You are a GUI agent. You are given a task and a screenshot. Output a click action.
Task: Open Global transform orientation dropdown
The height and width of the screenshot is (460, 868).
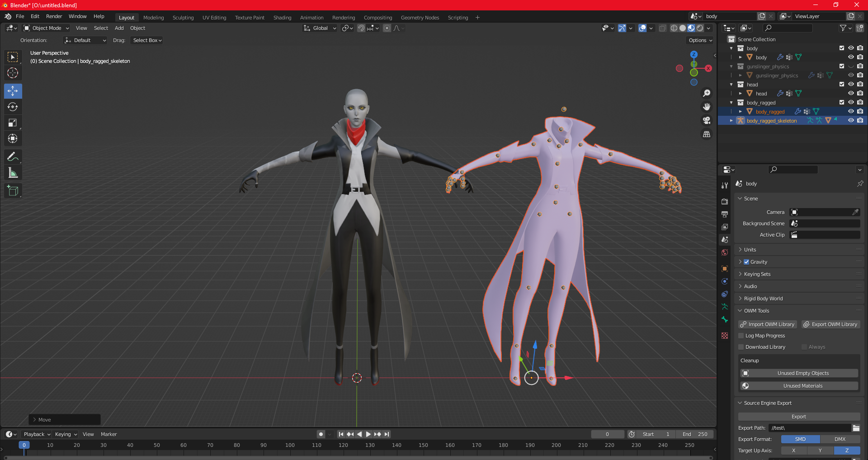coord(320,28)
